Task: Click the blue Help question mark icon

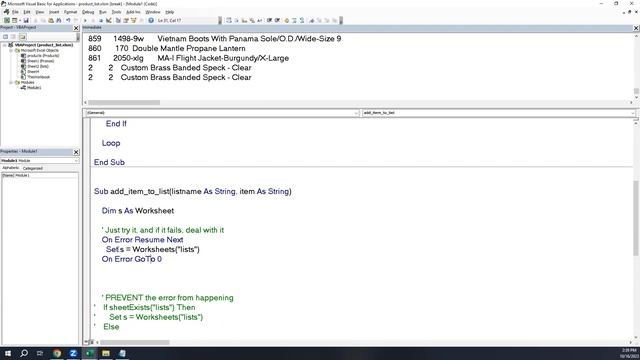Action: point(151,20)
